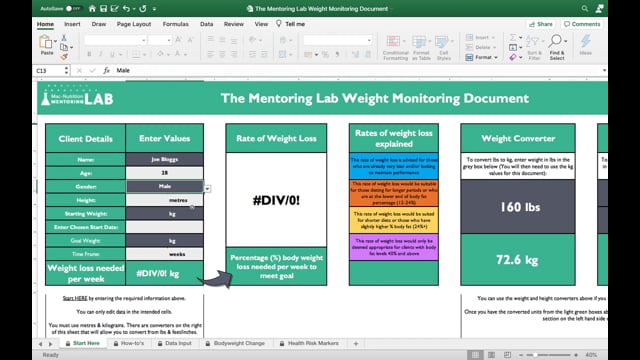The image size is (640, 360).
Task: Open Cell Styles gallery
Action: pos(443,48)
